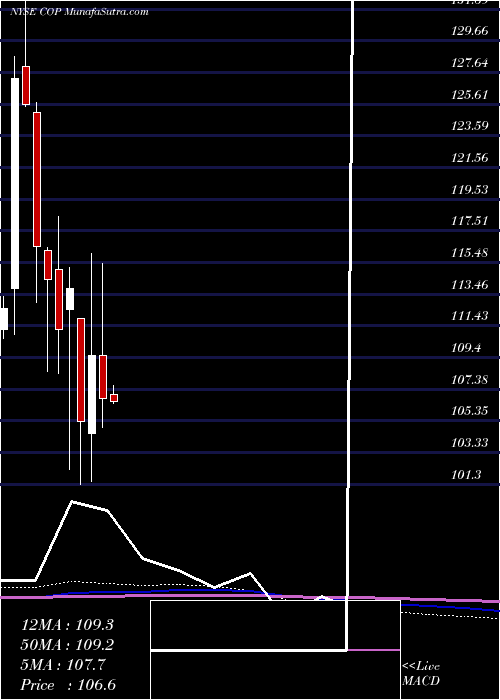500x700 pixels.
Task: Click the 50MA : 109.2 value
Action: [67, 645]
